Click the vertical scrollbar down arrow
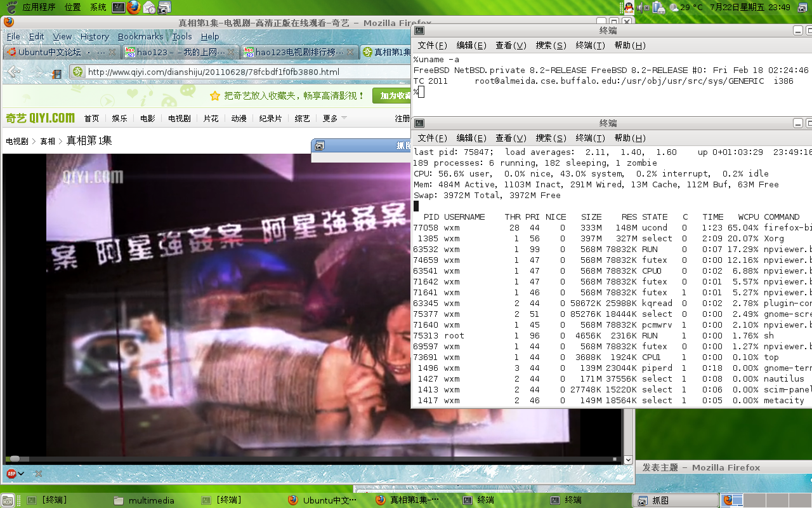 629,460
